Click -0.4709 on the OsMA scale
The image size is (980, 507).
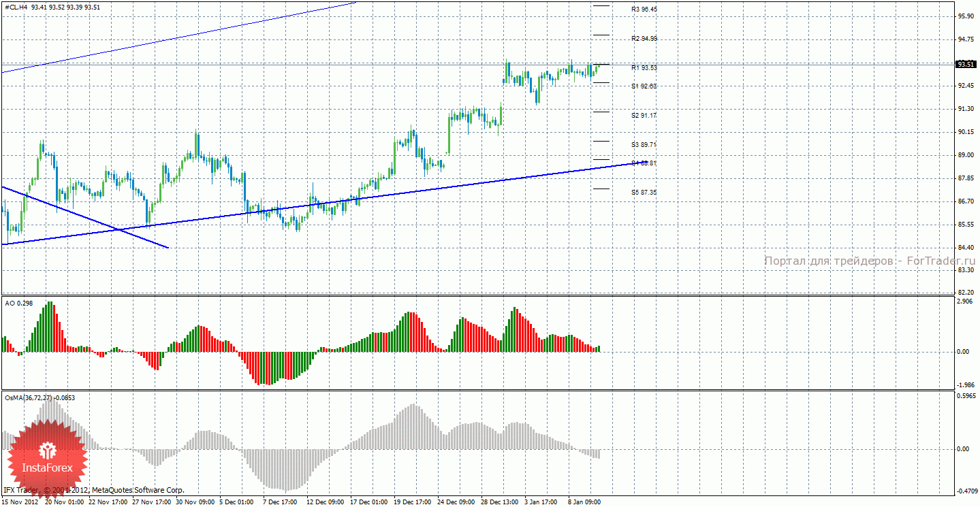[x=966, y=491]
